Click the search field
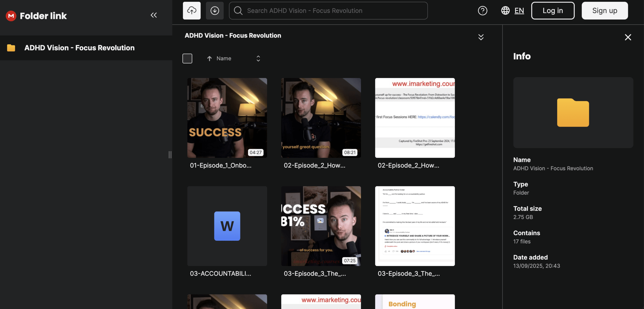The width and height of the screenshot is (644, 309). tap(328, 11)
